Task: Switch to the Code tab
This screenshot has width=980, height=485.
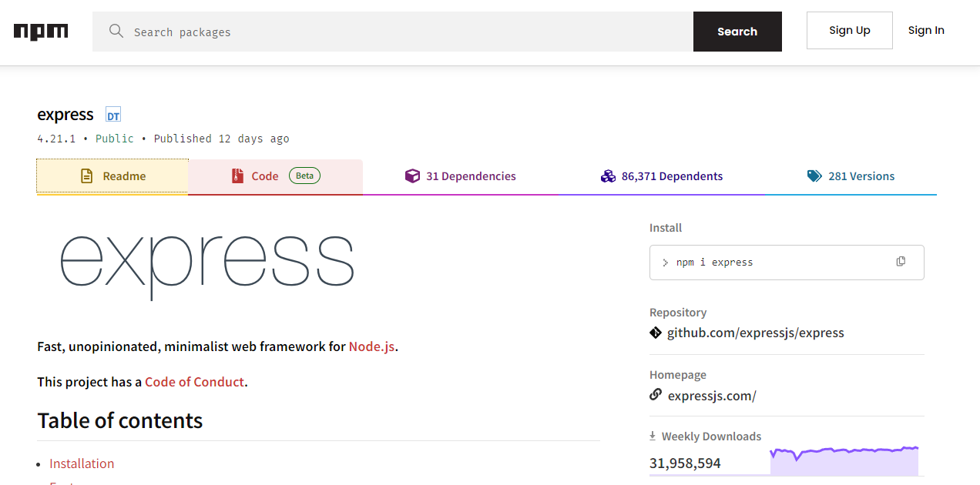Action: [x=275, y=176]
